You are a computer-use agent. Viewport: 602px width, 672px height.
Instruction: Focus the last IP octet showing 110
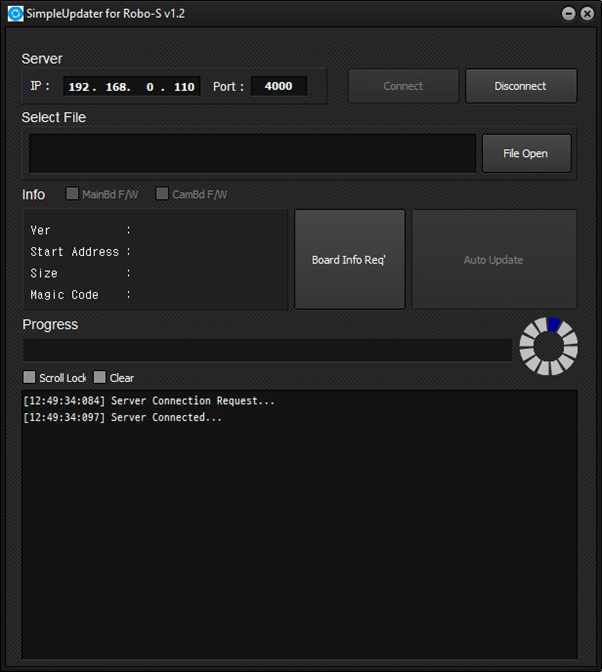(183, 87)
